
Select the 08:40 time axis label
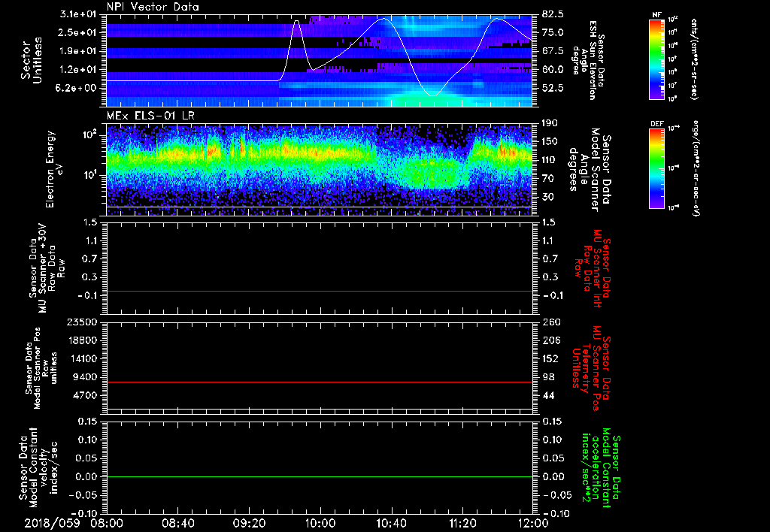(178, 522)
